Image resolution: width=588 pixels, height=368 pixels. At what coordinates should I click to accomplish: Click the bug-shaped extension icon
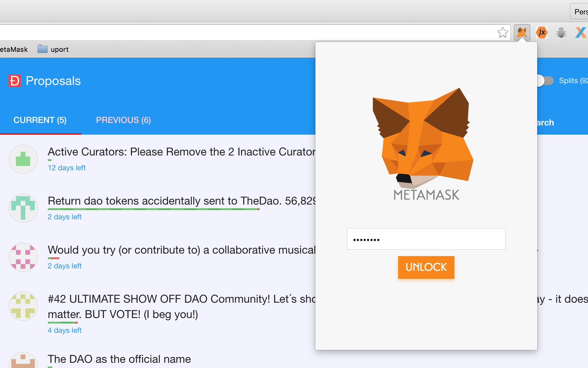[561, 33]
